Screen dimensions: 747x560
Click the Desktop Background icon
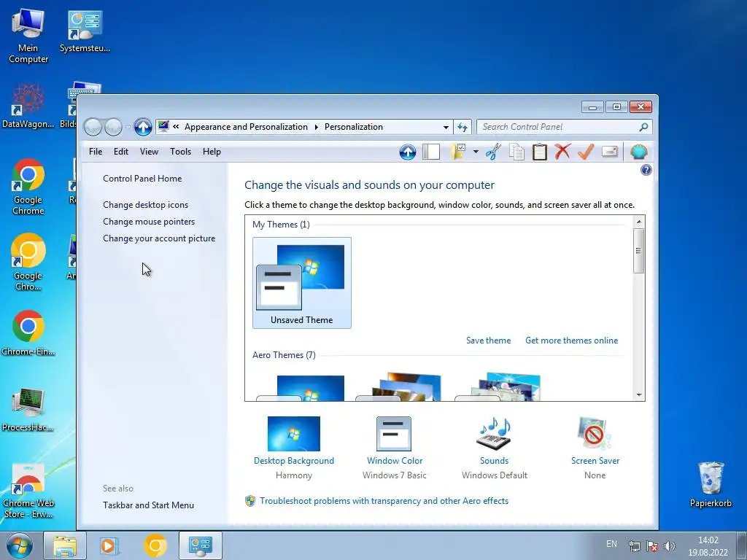pos(293,434)
